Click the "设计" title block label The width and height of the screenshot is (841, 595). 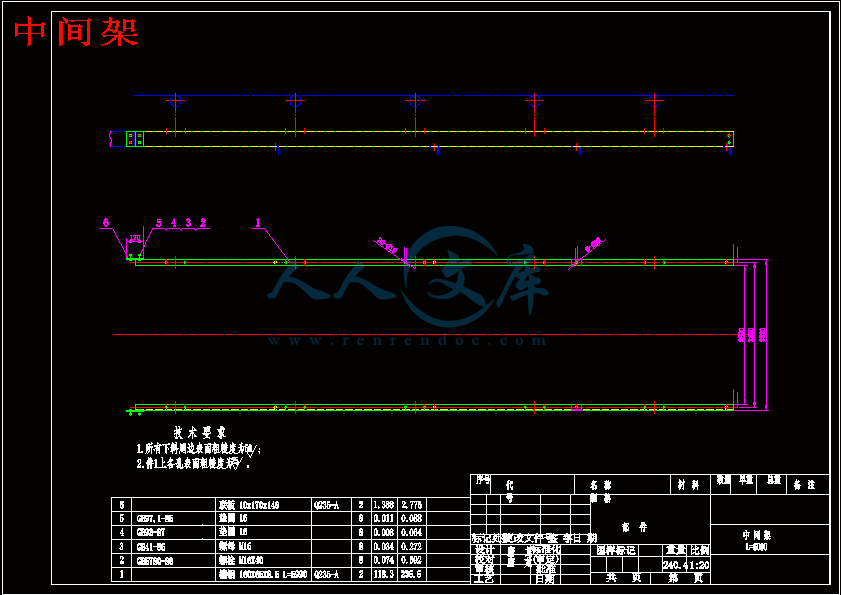pos(484,550)
